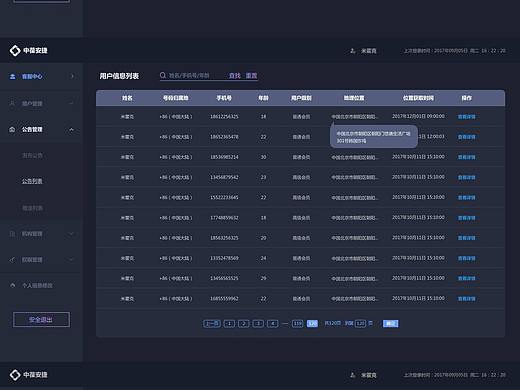Click the age 29 cell
Viewport: 520px width, 390px height.
click(x=263, y=278)
